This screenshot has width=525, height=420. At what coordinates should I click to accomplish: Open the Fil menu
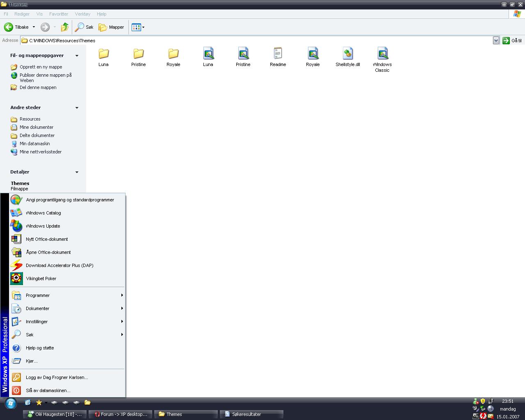click(6, 14)
